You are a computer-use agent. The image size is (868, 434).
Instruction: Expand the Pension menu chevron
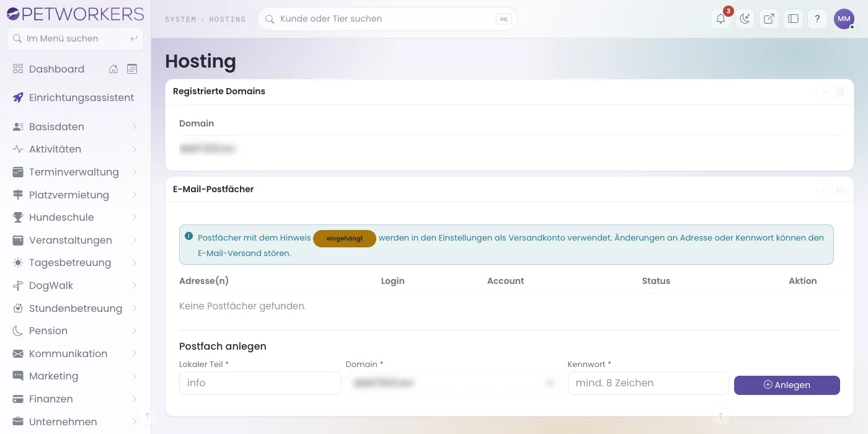[135, 330]
